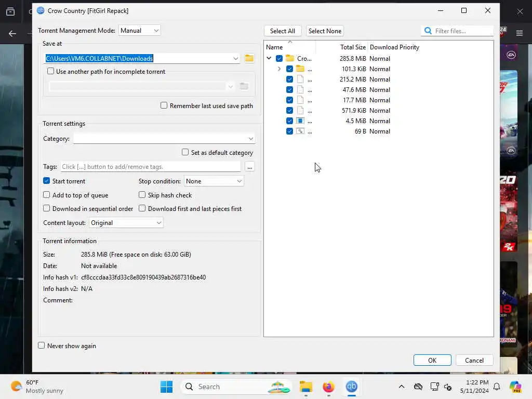Open Firefox from the taskbar
532x399 pixels.
tap(328, 387)
